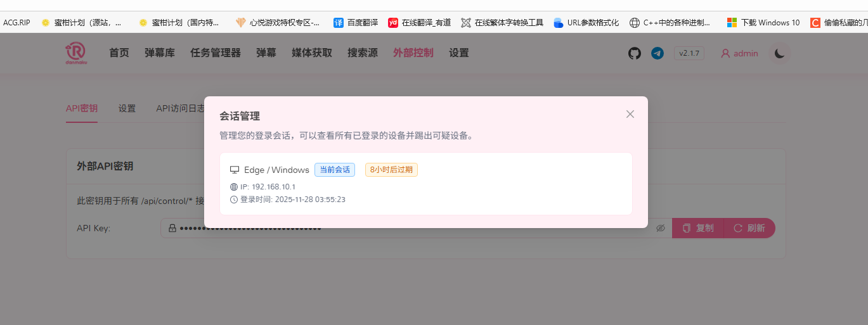This screenshot has width=868, height=325.
Task: Click the API Key password field
Action: click(x=416, y=228)
